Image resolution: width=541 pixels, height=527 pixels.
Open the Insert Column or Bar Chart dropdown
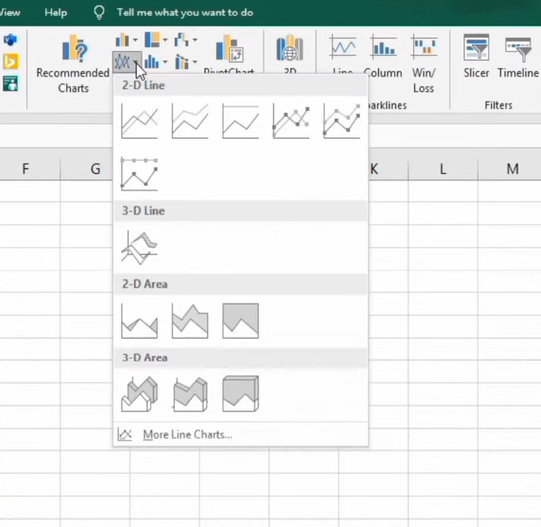126,40
